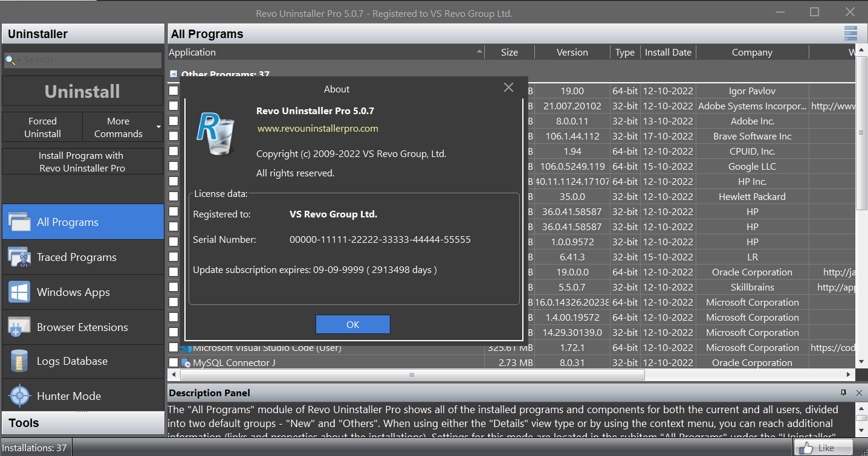This screenshot has width=868, height=456.
Task: Activate Hunter Mode
Action: [x=83, y=396]
